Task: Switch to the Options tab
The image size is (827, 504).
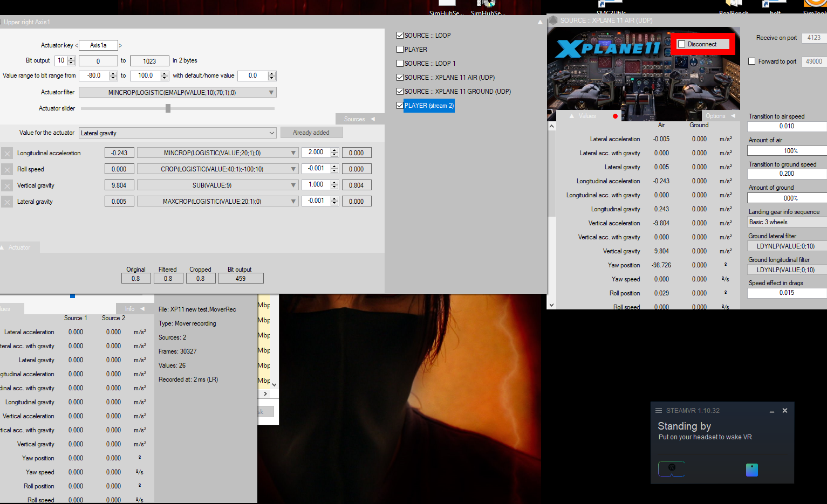Action: tap(720, 116)
